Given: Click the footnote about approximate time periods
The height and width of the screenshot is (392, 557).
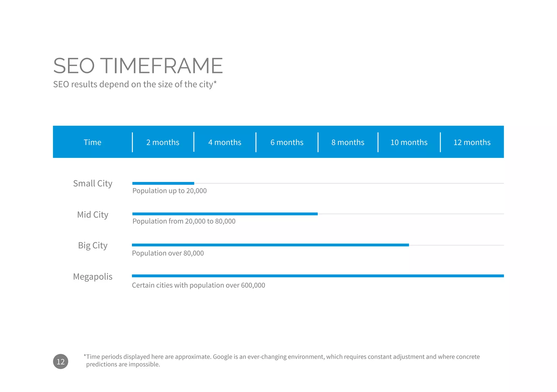Looking at the screenshot, I should click(x=281, y=360).
